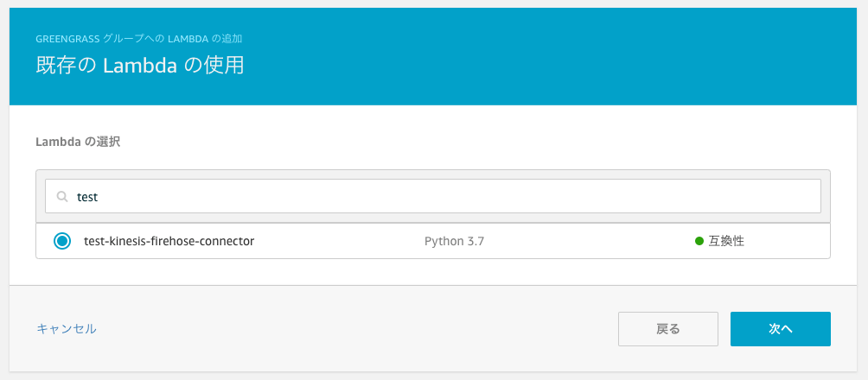Click the GREENGRASS グループへの LAMBDA の追加 breadcrumb

(x=139, y=39)
